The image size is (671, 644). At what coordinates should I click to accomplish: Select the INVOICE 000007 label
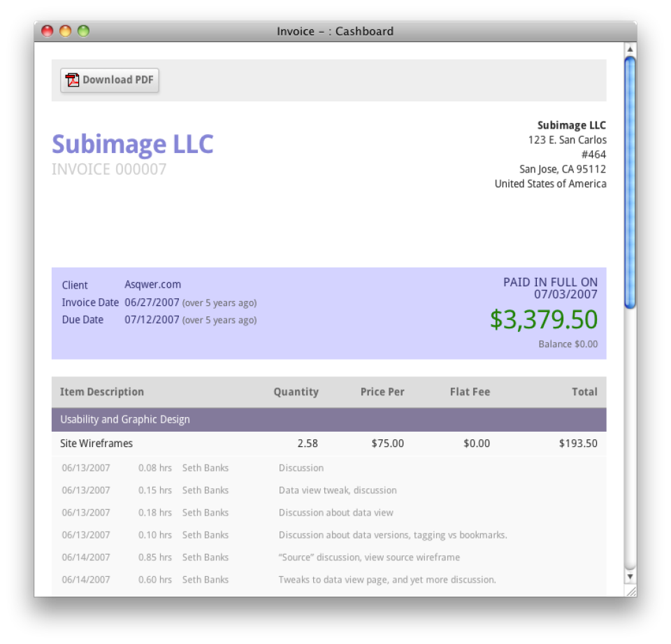click(x=108, y=168)
